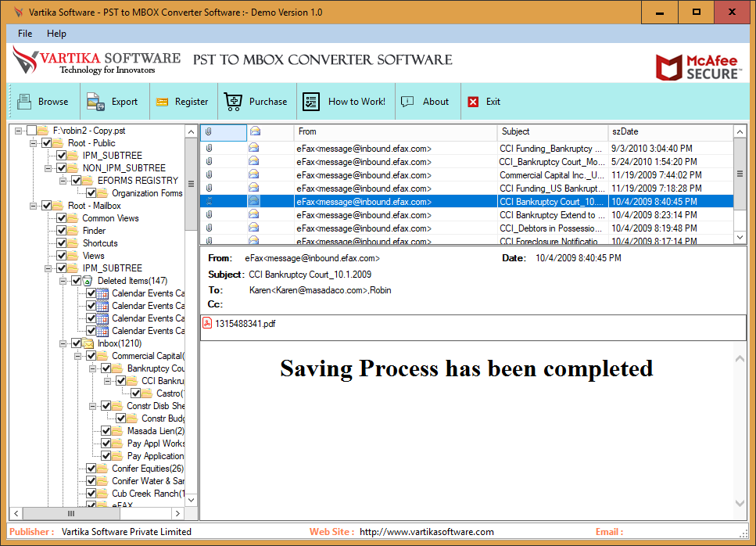Sort emails by the Subject column header
This screenshot has width=756, height=546.
pos(553,131)
